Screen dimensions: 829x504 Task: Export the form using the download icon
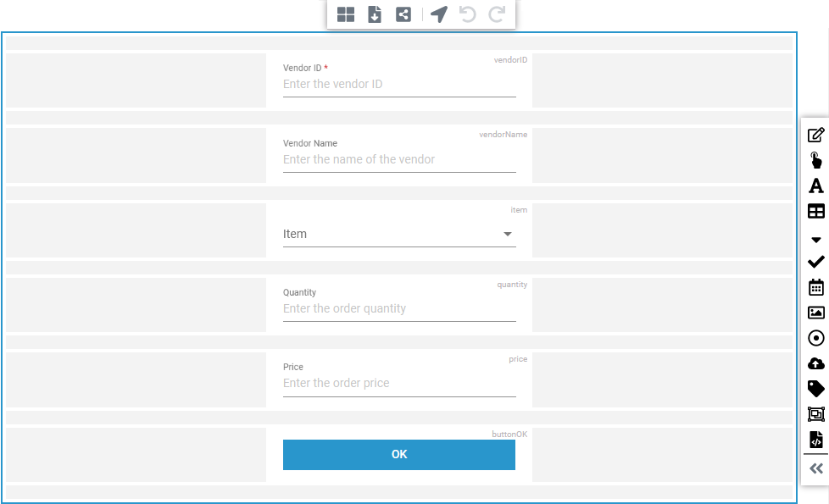click(x=374, y=14)
